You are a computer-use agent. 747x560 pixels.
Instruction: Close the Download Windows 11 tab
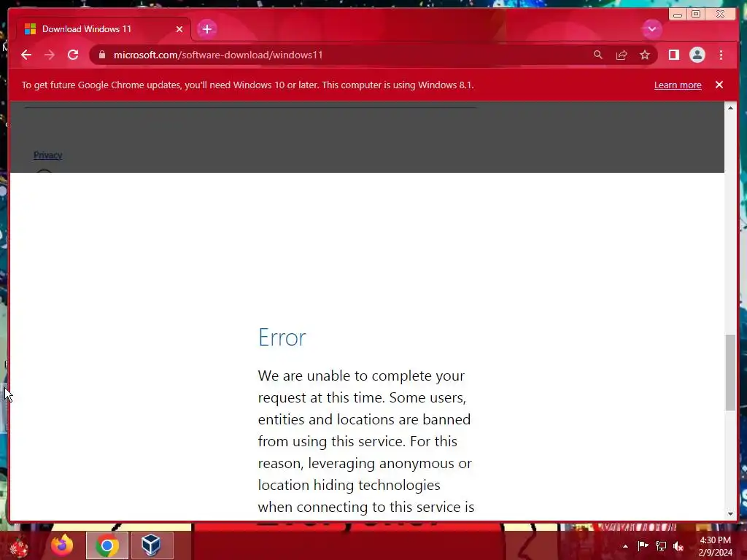tap(179, 29)
